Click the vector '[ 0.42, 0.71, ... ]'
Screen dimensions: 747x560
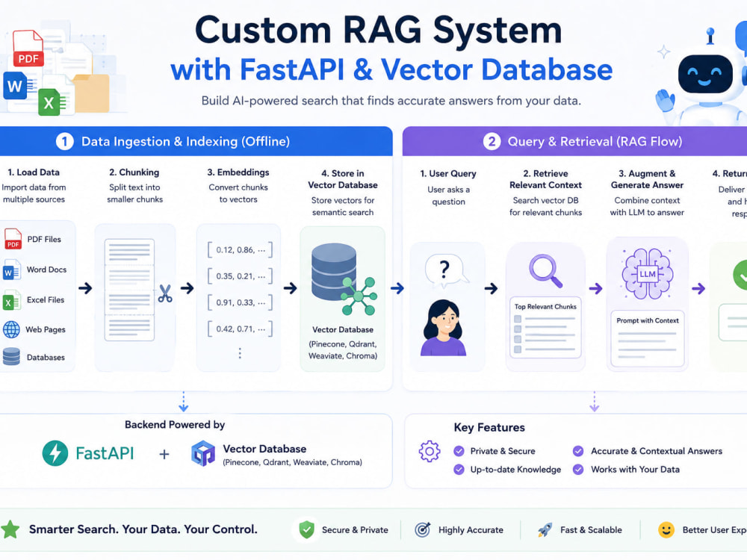240,329
